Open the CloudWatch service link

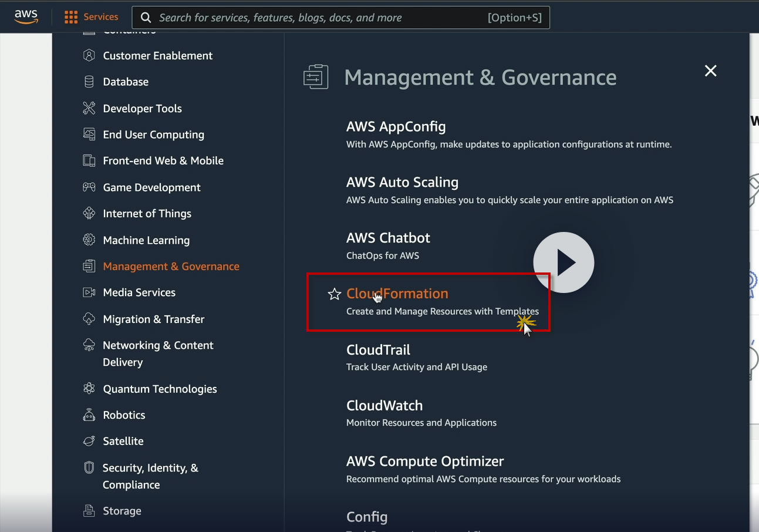click(384, 406)
